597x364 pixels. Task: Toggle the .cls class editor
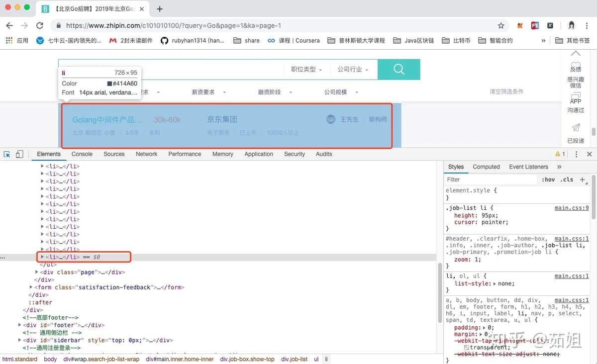click(567, 180)
